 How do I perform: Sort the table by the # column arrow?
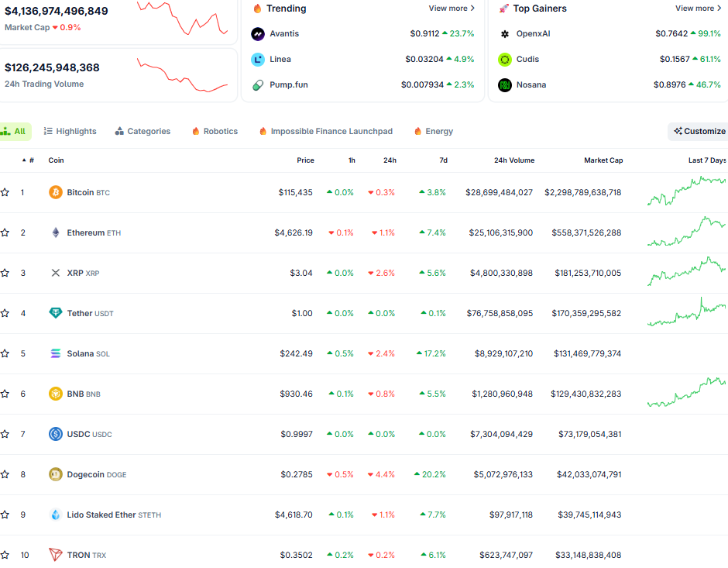24,160
